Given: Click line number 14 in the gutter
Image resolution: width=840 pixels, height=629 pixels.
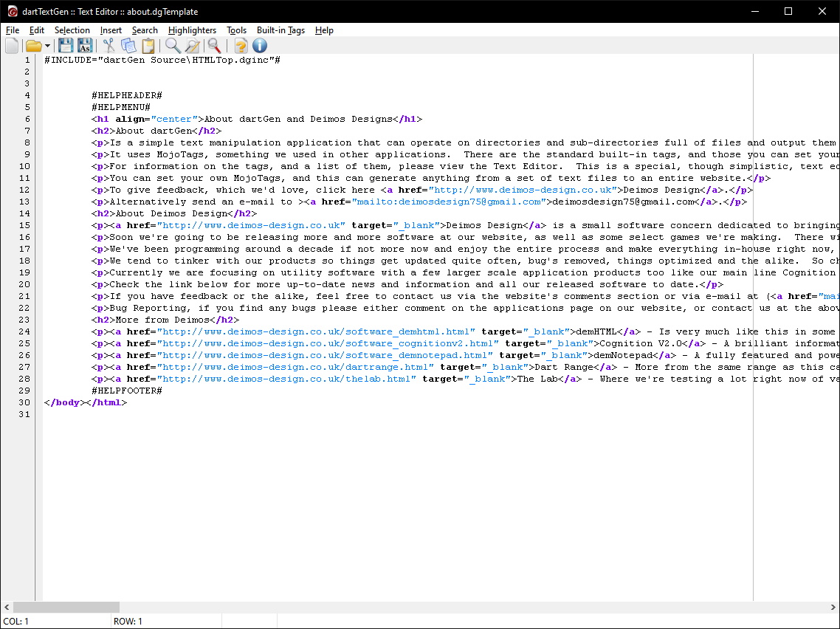Looking at the screenshot, I should coord(24,214).
